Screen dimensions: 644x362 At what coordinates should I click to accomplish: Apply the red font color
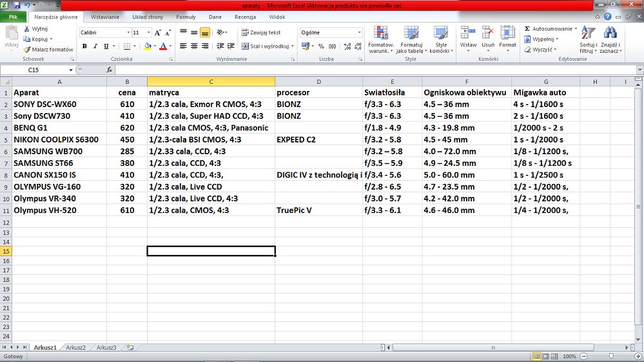click(x=163, y=46)
